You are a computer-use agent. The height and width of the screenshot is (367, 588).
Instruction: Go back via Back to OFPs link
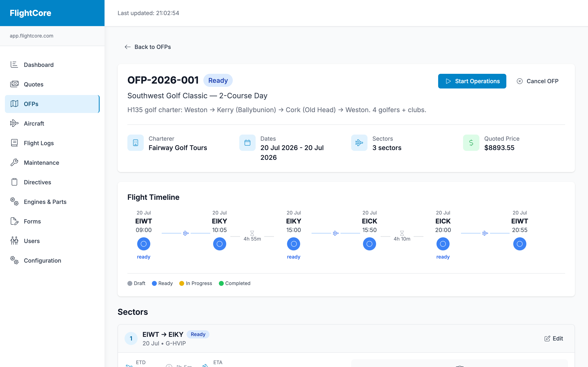pyautogui.click(x=148, y=47)
